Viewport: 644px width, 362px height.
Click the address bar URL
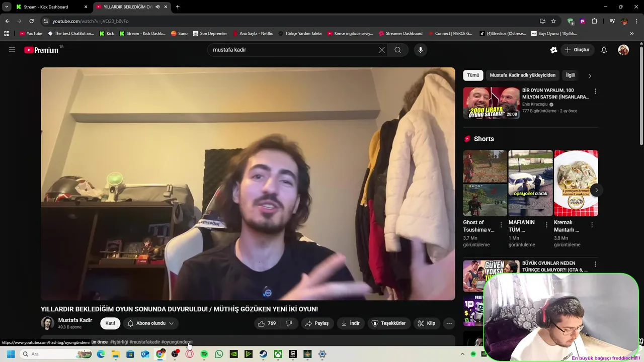click(x=91, y=21)
